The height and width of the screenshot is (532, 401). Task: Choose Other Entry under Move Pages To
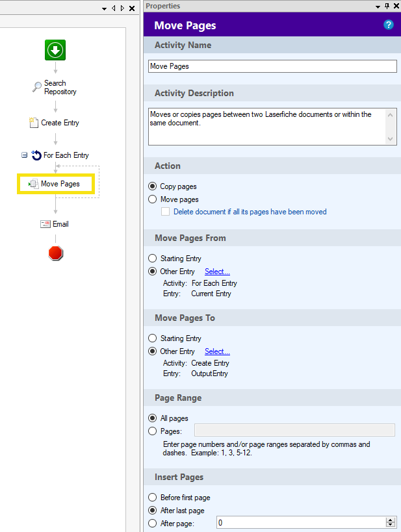click(153, 351)
